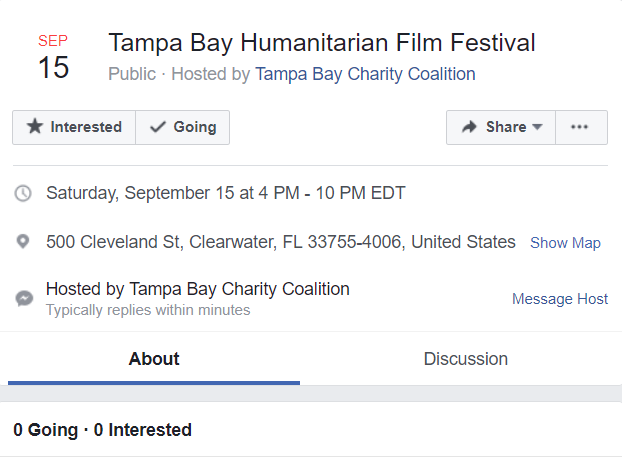Select the About tab

(154, 359)
